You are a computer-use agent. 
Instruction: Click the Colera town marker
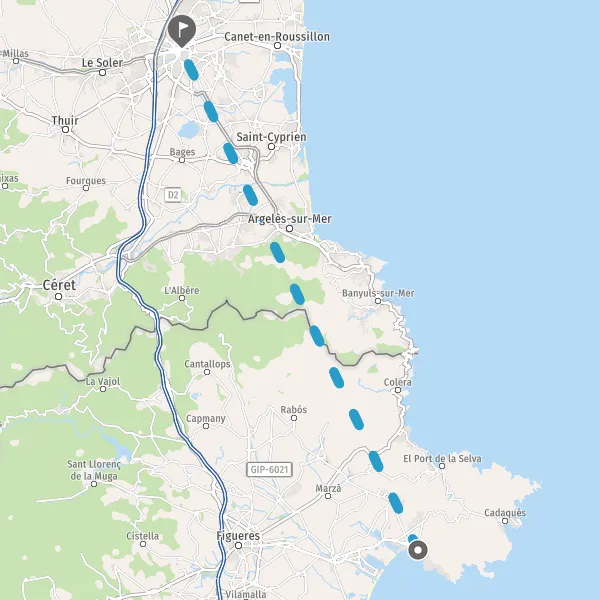click(398, 390)
